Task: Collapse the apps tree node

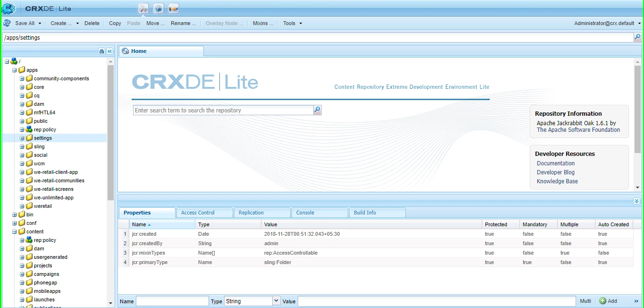Action: pyautogui.click(x=15, y=70)
